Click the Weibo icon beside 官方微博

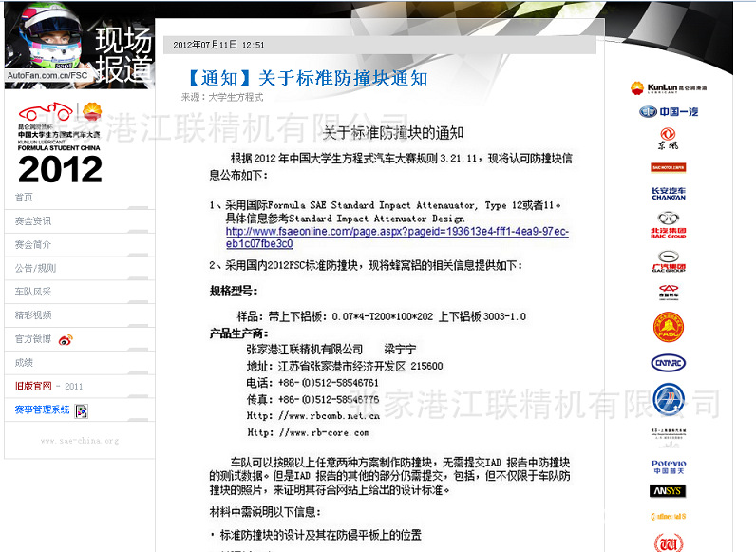(66, 339)
